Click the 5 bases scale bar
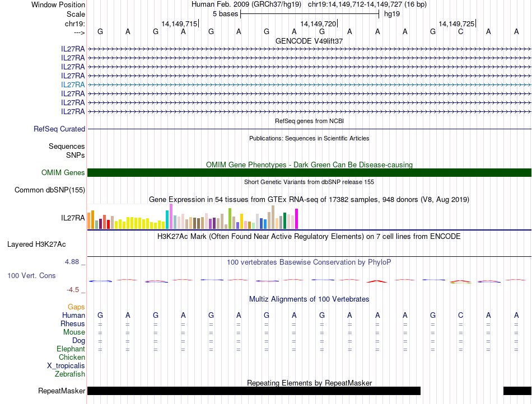The image size is (532, 404). (x=309, y=14)
